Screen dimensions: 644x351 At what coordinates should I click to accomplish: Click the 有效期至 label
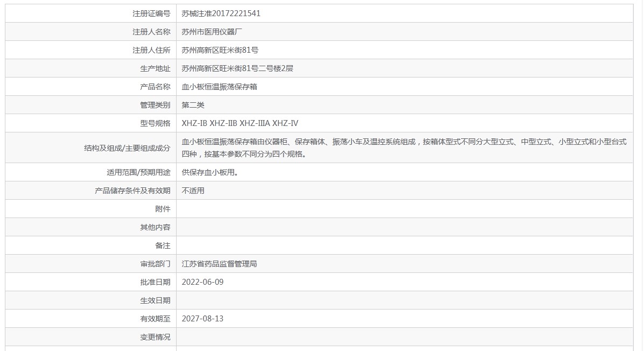[x=155, y=319]
